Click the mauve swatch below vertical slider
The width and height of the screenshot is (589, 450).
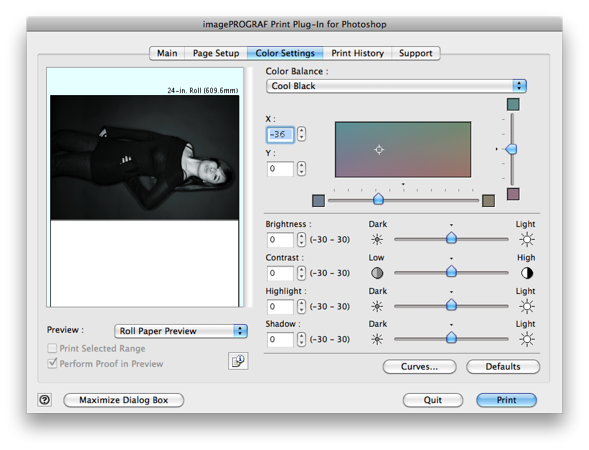[513, 194]
